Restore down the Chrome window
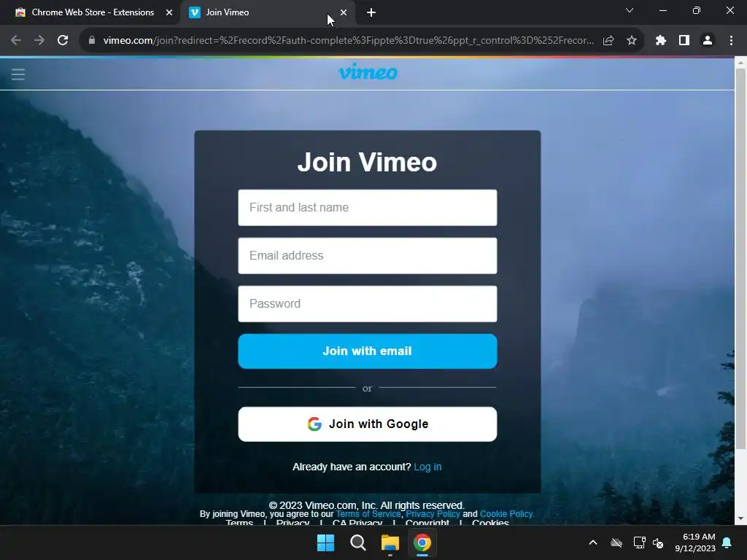 [x=697, y=10]
